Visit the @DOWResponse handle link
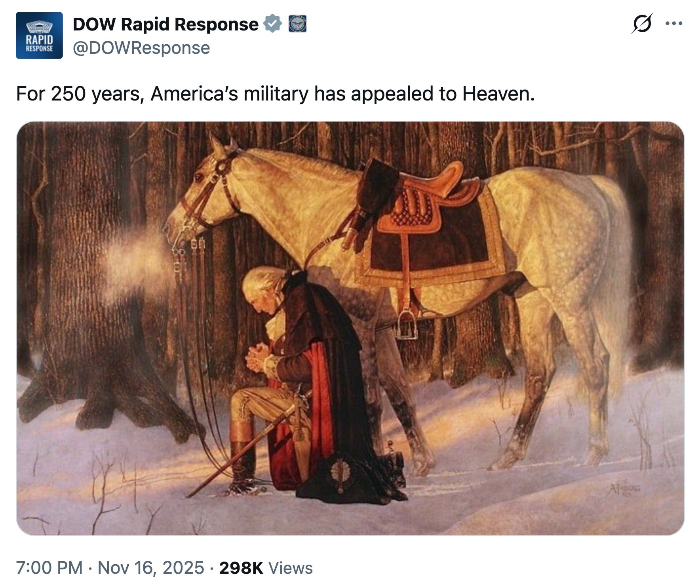This screenshot has width=700, height=588. pos(141,48)
